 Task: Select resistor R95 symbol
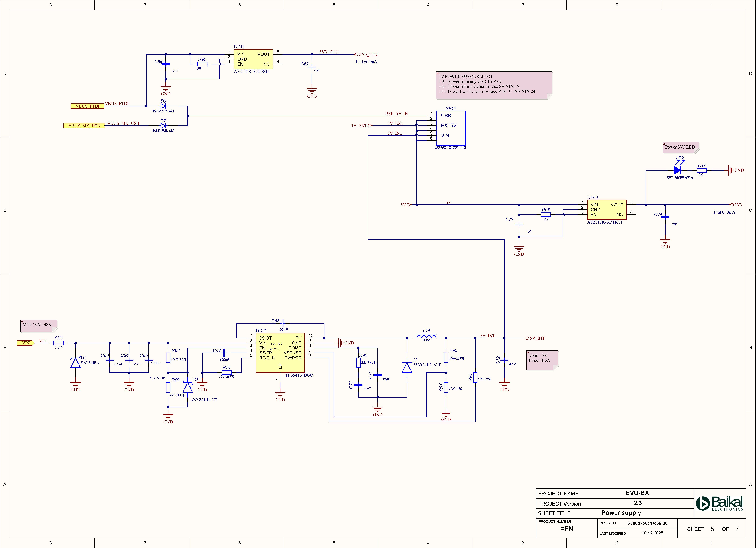pos(475,377)
